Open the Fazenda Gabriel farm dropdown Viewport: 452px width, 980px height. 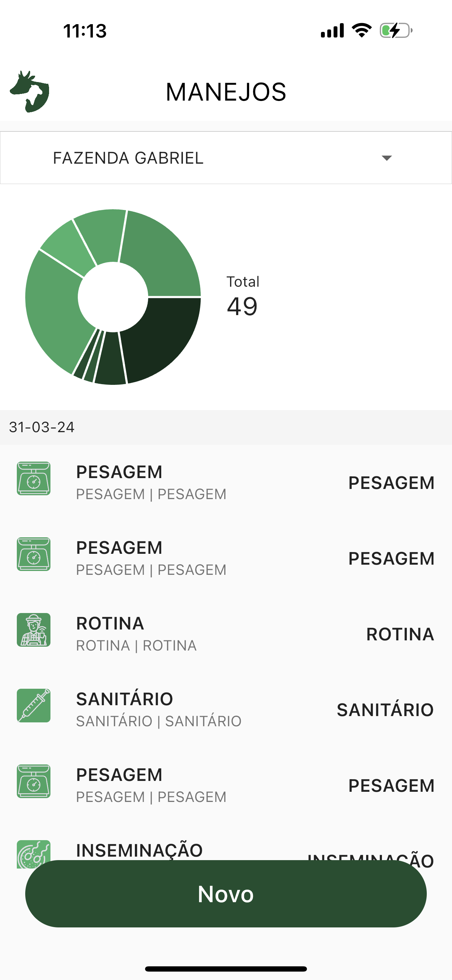[x=225, y=158]
